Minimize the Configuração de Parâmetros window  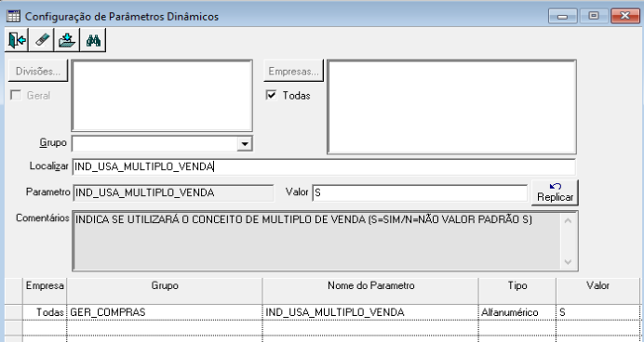(x=562, y=17)
